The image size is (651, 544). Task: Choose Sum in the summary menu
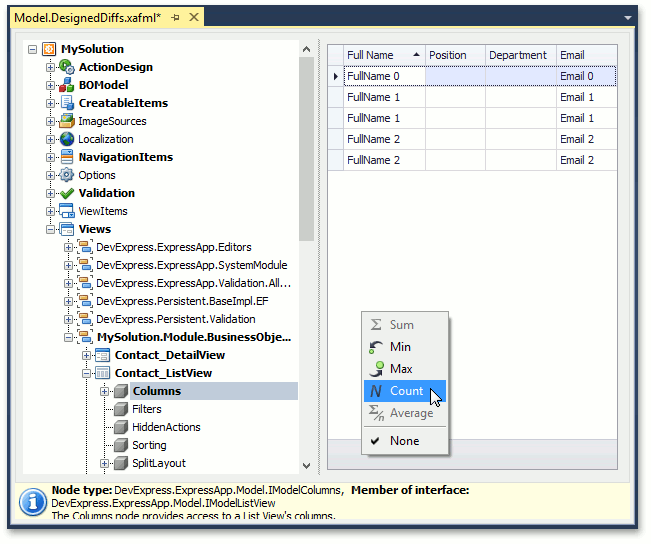pyautogui.click(x=405, y=325)
